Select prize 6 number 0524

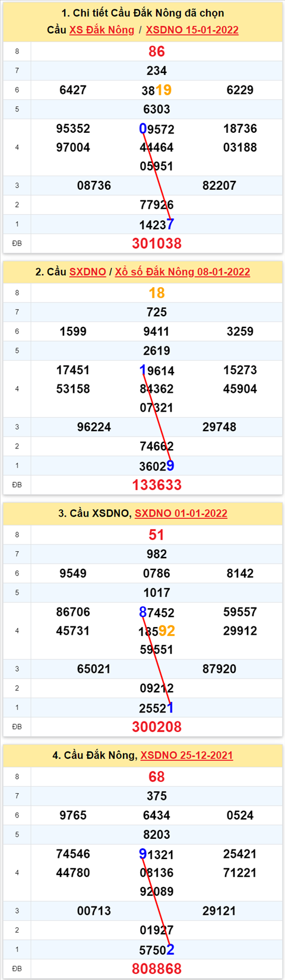pos(240,815)
